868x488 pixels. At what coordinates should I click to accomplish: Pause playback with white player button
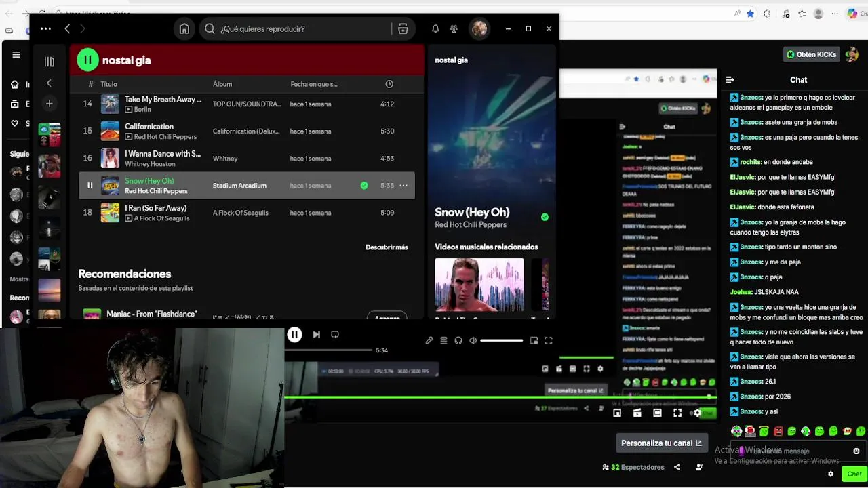[294, 334]
